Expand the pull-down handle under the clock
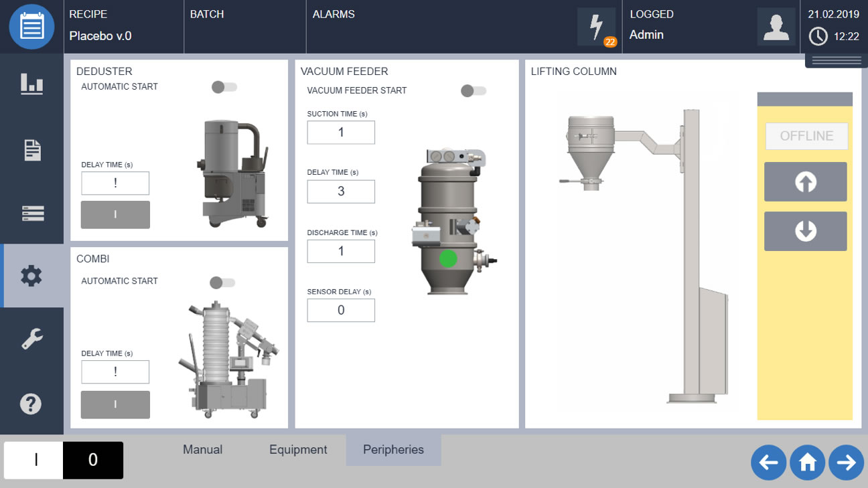Viewport: 868px width, 488px height. pyautogui.click(x=837, y=61)
